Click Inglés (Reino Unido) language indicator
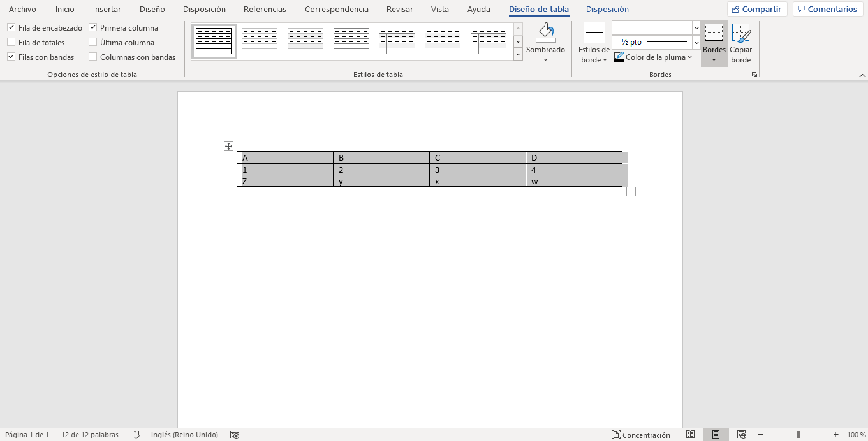This screenshot has width=868, height=441. [x=184, y=435]
